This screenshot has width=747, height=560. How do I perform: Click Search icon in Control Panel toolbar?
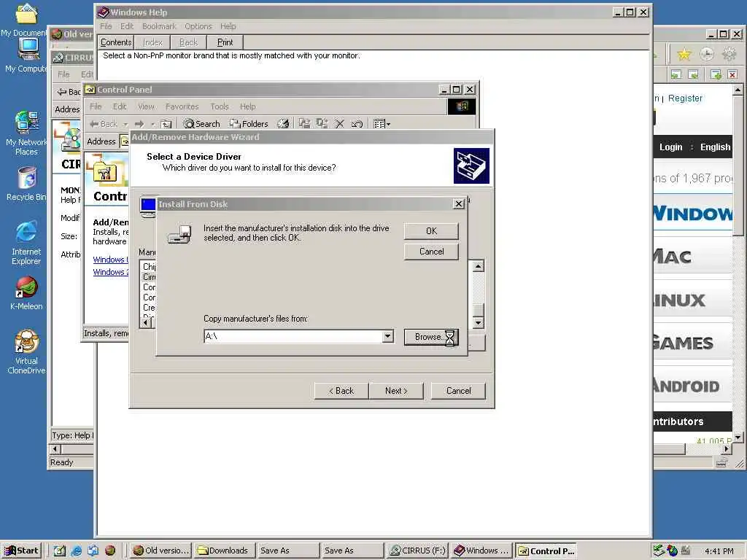tap(202, 124)
